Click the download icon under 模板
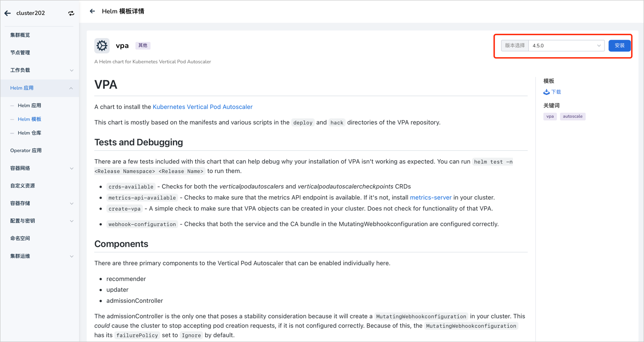 tap(546, 92)
